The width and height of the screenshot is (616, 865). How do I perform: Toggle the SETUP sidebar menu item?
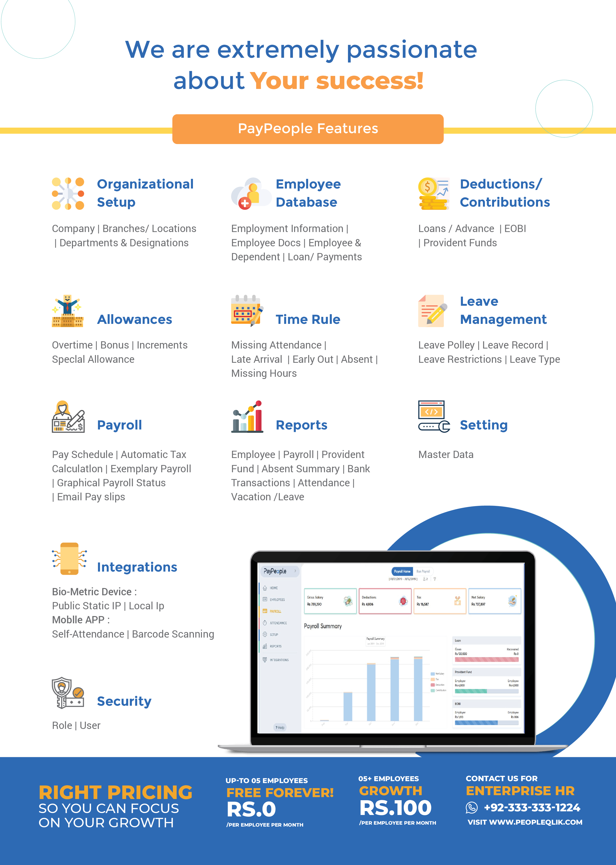click(x=274, y=634)
